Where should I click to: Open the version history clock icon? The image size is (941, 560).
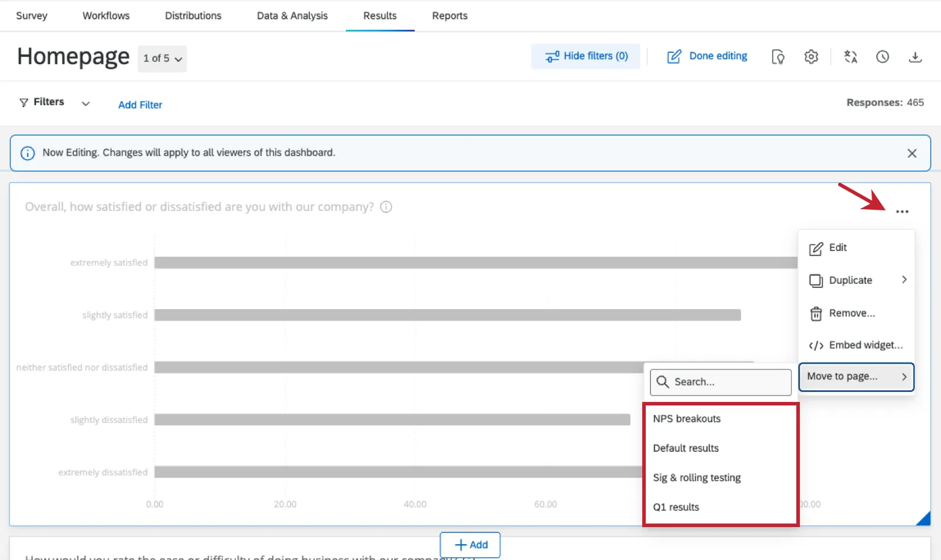882,57
